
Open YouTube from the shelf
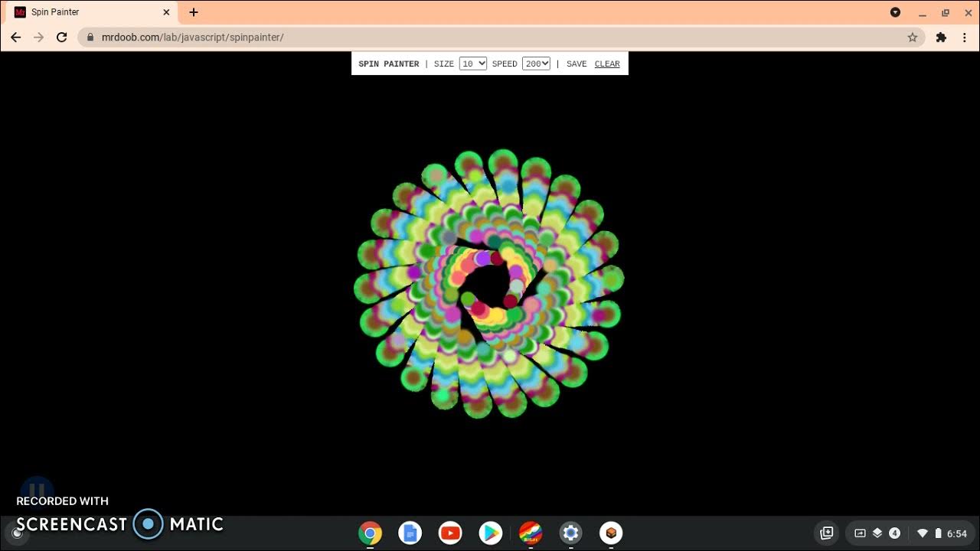[450, 533]
